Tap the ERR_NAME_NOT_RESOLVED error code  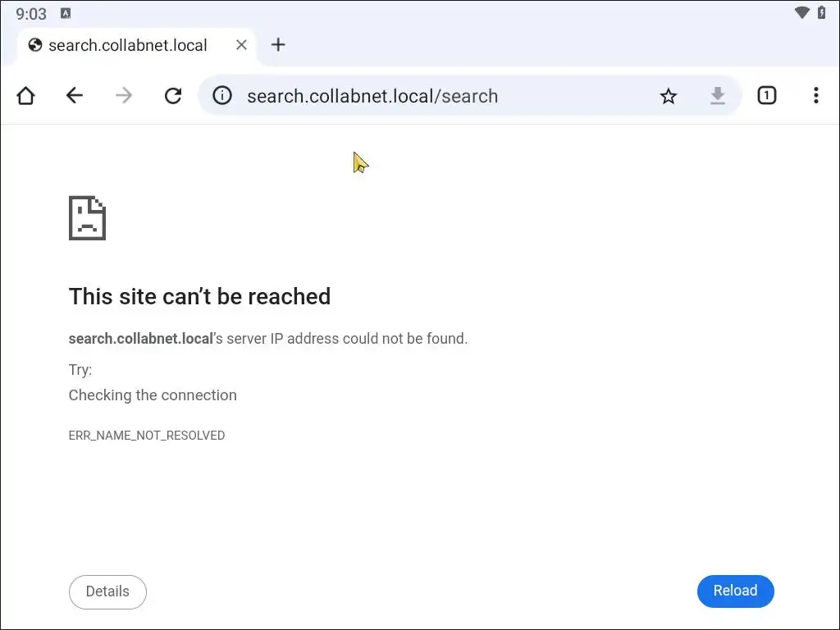pyautogui.click(x=147, y=436)
